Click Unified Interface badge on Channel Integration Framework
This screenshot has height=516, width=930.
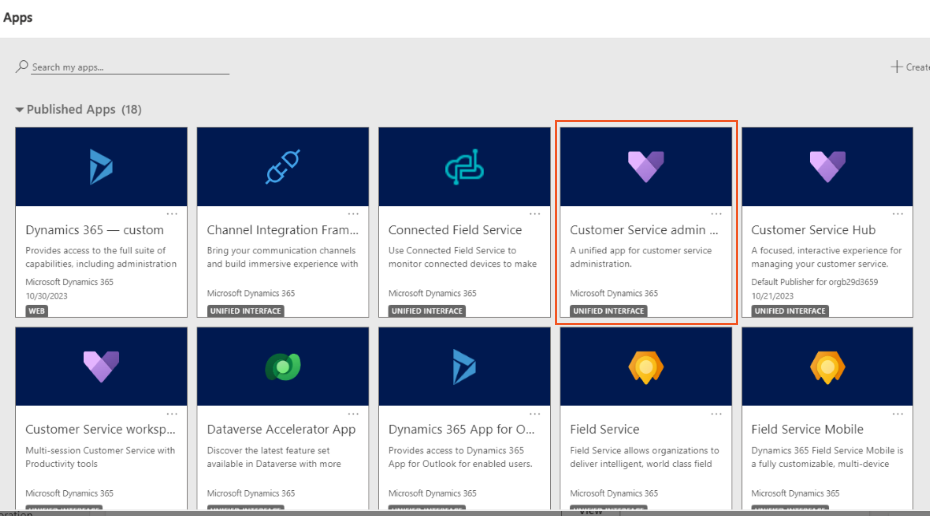[246, 311]
